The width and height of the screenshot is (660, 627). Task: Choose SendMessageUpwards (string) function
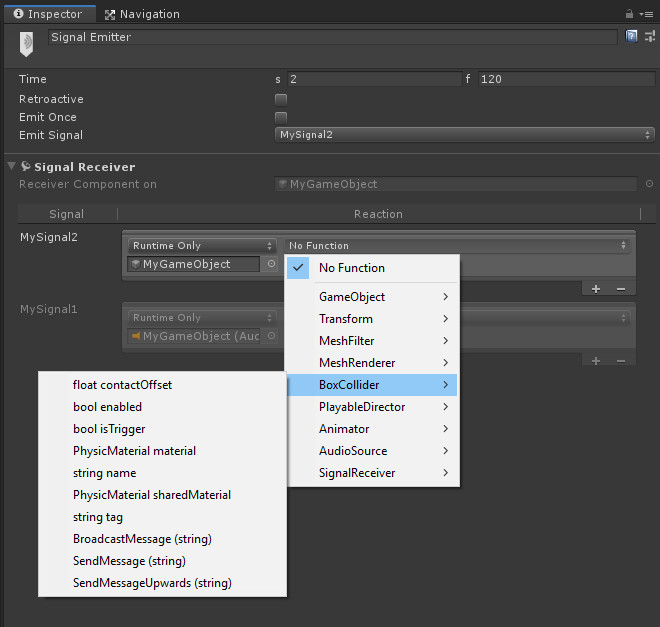pyautogui.click(x=162, y=583)
